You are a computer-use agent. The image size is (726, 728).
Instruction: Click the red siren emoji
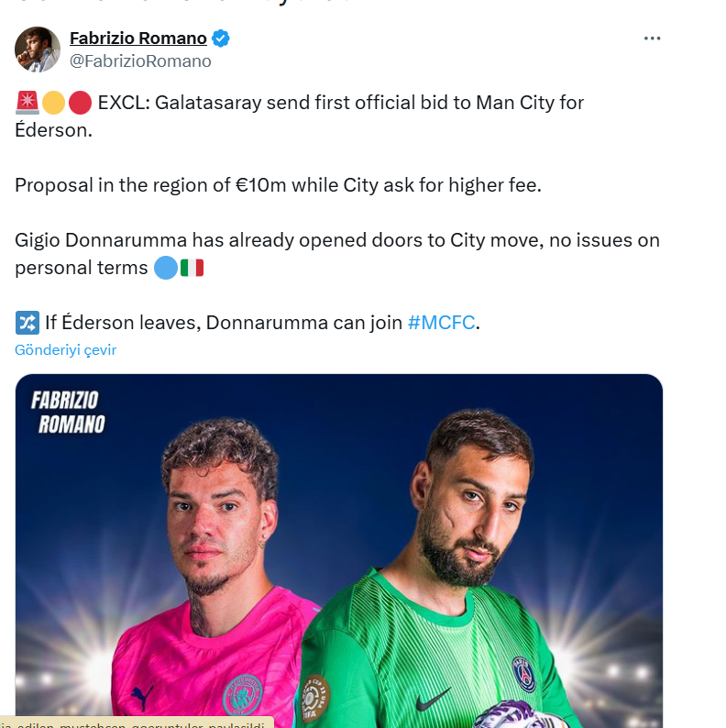pyautogui.click(x=27, y=103)
